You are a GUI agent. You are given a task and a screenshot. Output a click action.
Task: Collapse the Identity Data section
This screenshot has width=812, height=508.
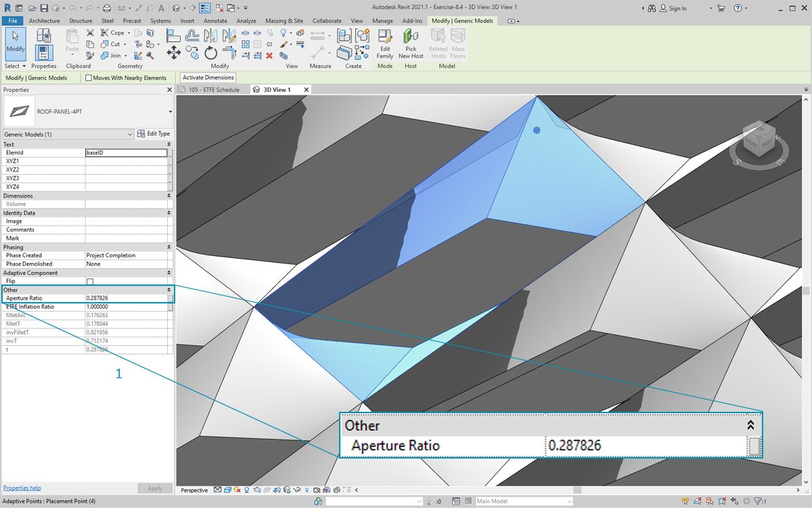(168, 213)
